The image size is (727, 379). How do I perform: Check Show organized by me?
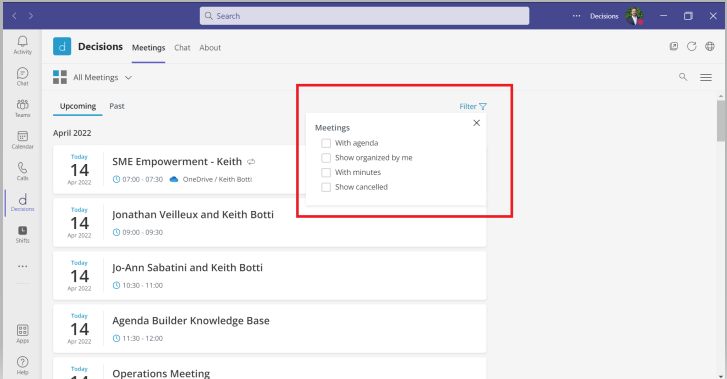[326, 158]
